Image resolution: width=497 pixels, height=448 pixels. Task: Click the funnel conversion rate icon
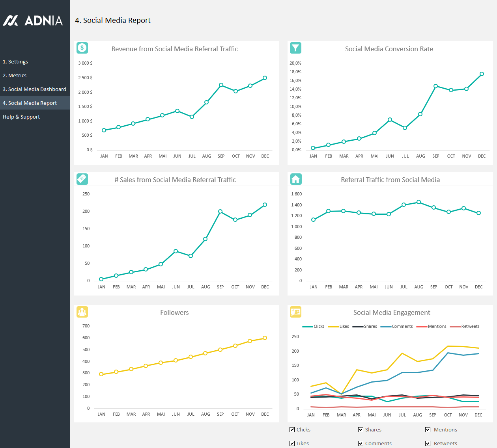[295, 48]
